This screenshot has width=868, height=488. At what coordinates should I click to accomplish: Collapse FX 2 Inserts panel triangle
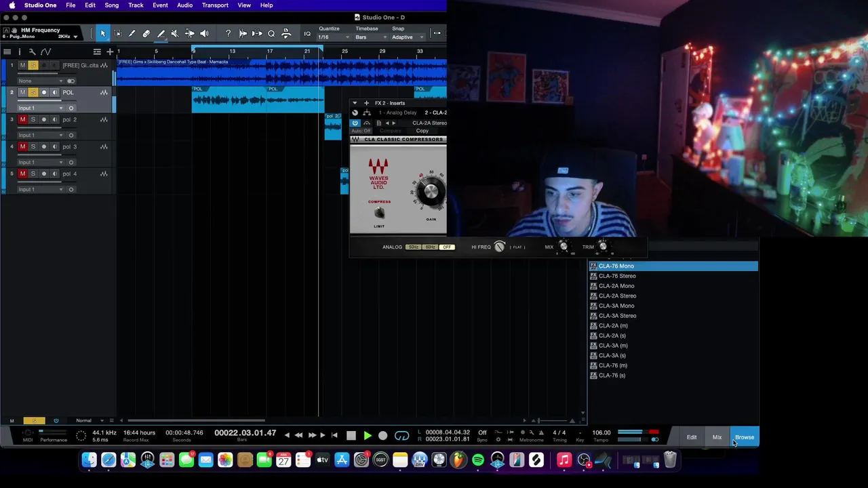355,103
